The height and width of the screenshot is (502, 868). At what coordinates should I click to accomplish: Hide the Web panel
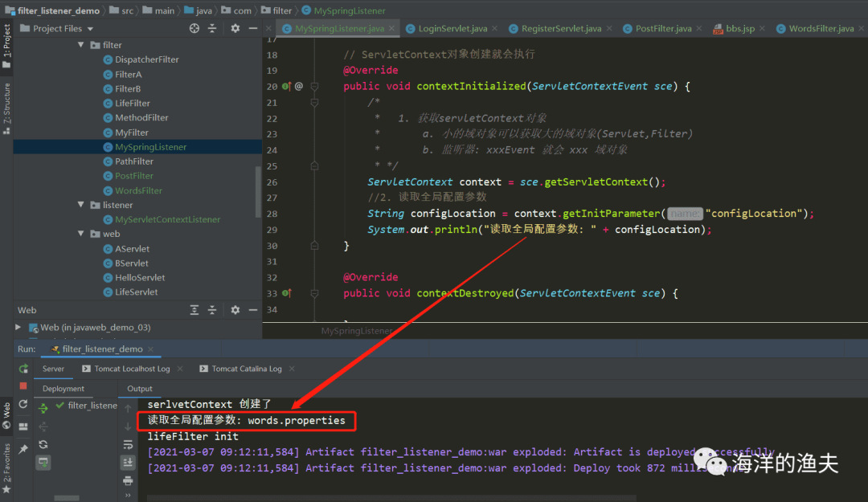click(253, 310)
